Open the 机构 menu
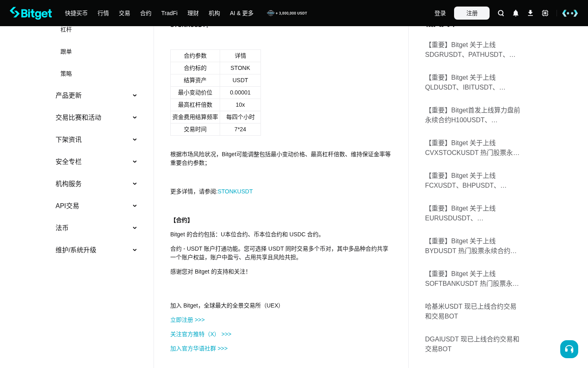The width and height of the screenshot is (588, 368). tap(214, 13)
